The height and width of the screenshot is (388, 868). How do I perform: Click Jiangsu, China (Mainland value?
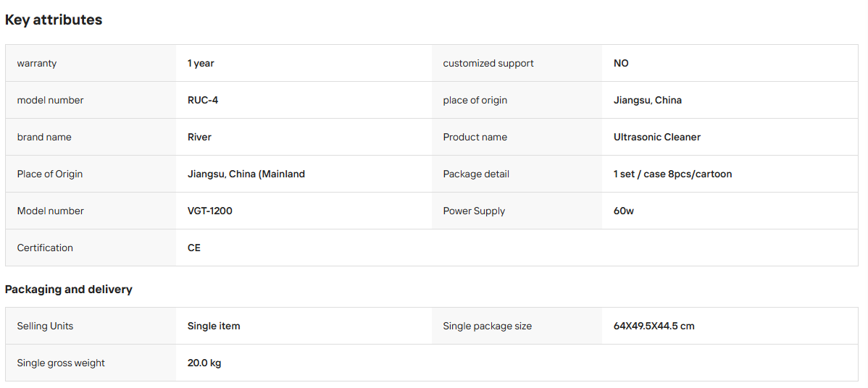pos(246,174)
